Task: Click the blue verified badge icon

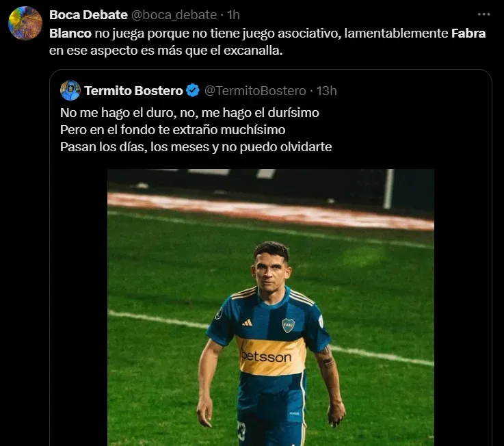Action: 193,90
